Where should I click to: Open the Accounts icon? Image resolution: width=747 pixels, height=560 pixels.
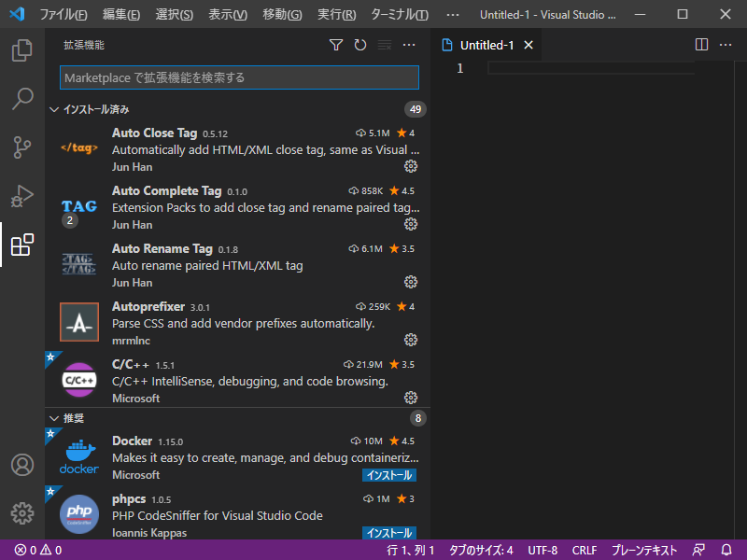(x=22, y=465)
